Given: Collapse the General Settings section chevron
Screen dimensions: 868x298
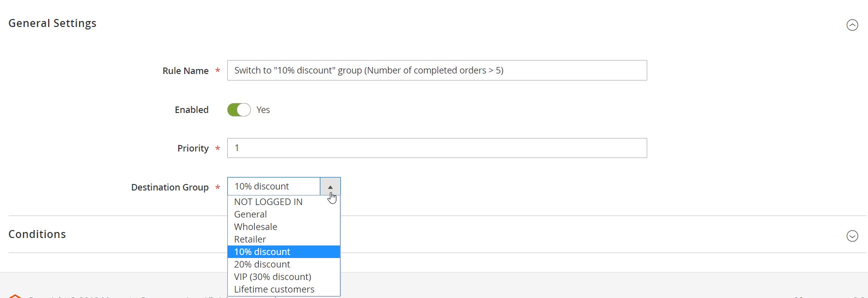Looking at the screenshot, I should pyautogui.click(x=852, y=25).
